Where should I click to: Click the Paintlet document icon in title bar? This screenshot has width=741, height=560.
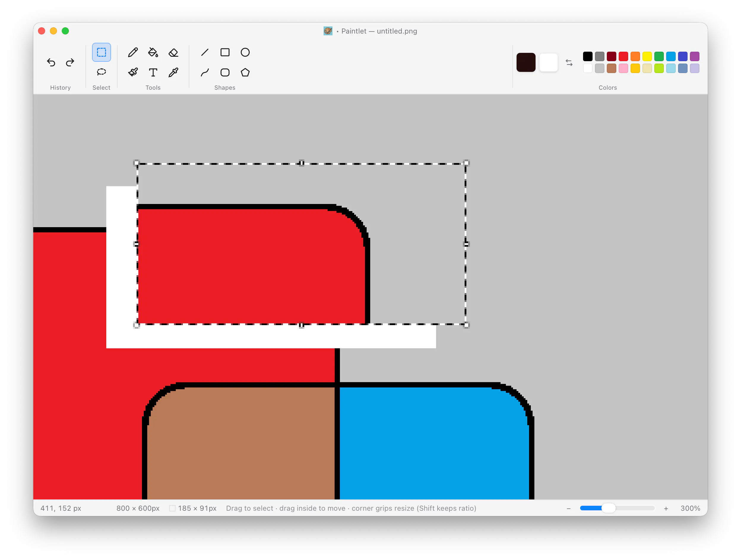(x=328, y=31)
